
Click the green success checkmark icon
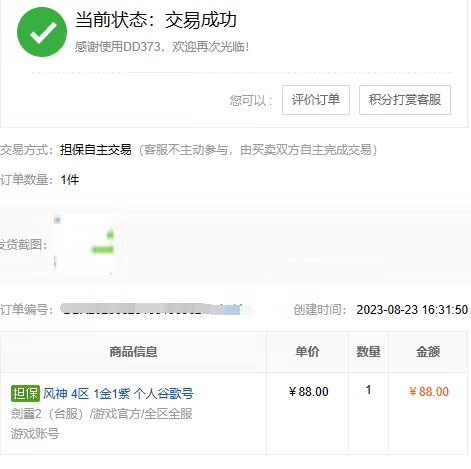click(x=42, y=32)
